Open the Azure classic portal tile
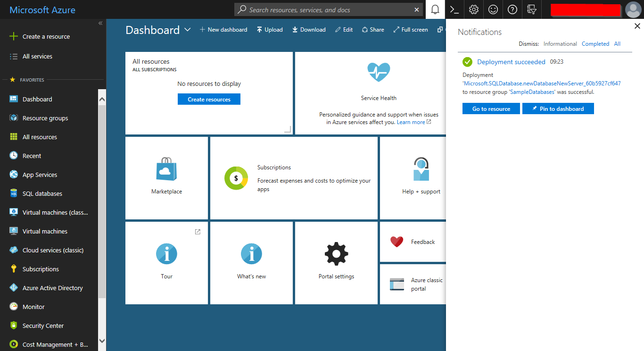The height and width of the screenshot is (351, 644). pyautogui.click(x=413, y=284)
